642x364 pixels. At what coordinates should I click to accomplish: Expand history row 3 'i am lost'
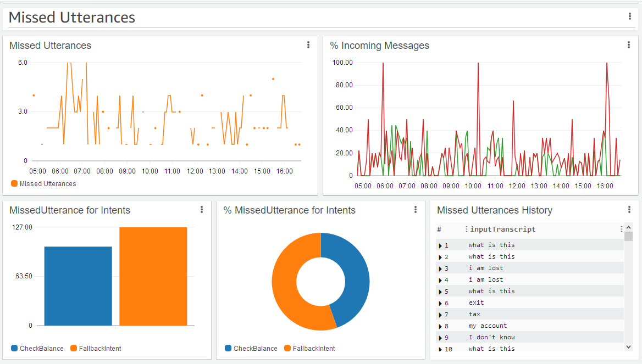(x=440, y=268)
